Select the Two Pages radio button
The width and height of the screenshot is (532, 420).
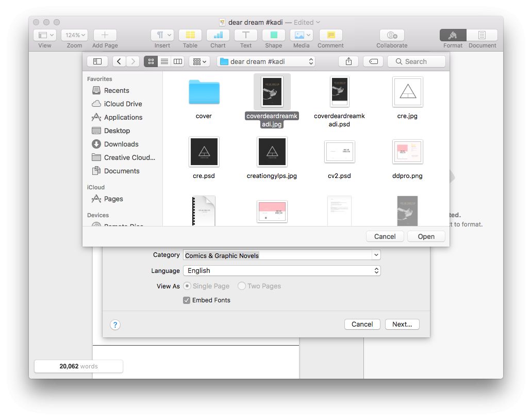click(242, 286)
